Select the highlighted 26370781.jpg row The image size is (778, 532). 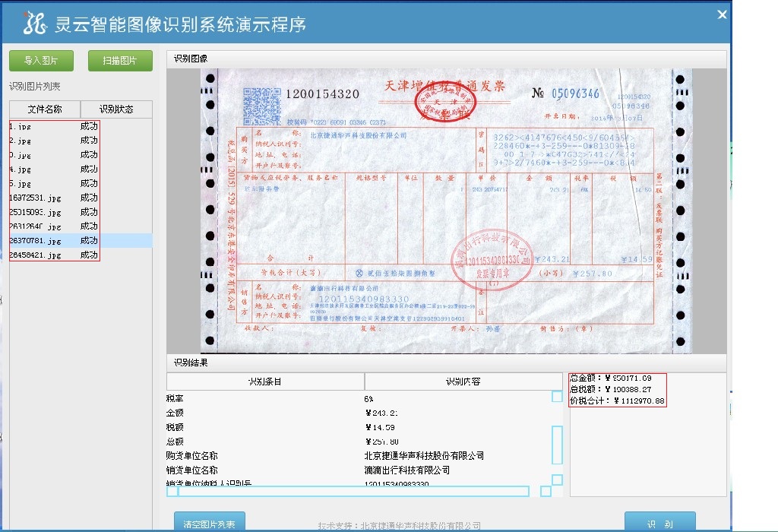point(35,241)
